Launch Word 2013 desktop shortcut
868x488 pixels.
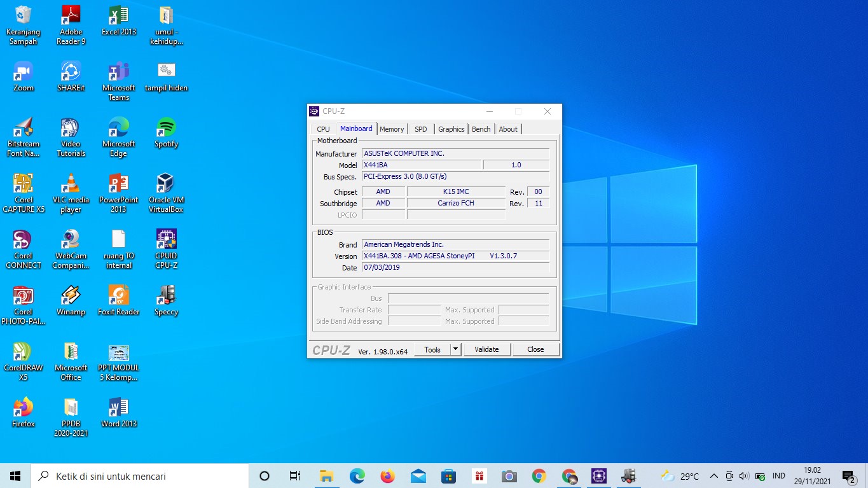point(119,412)
